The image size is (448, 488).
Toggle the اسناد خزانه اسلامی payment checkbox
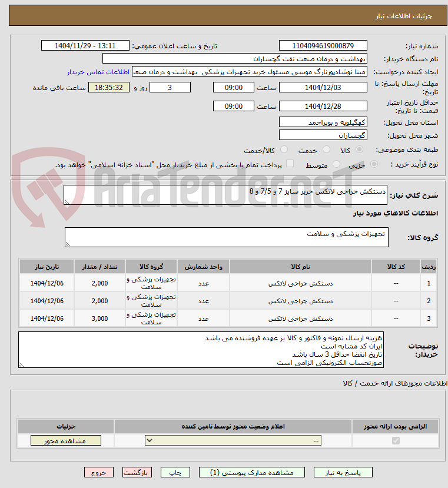[290, 164]
